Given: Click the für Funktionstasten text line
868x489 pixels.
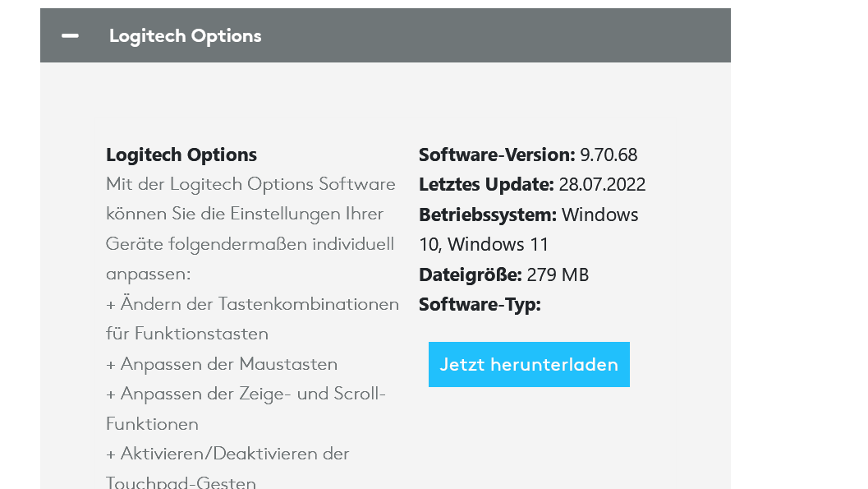Looking at the screenshot, I should point(187,334).
